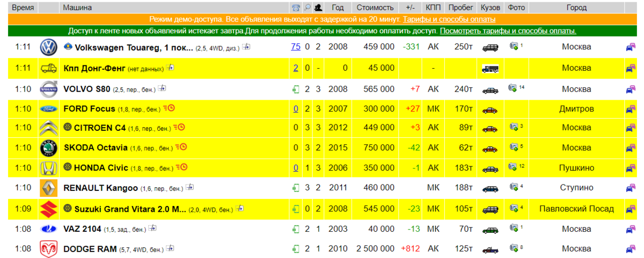Open photos icon for DODGE RAM
Image resolution: width=644 pixels, height=258 pixels.
[514, 248]
